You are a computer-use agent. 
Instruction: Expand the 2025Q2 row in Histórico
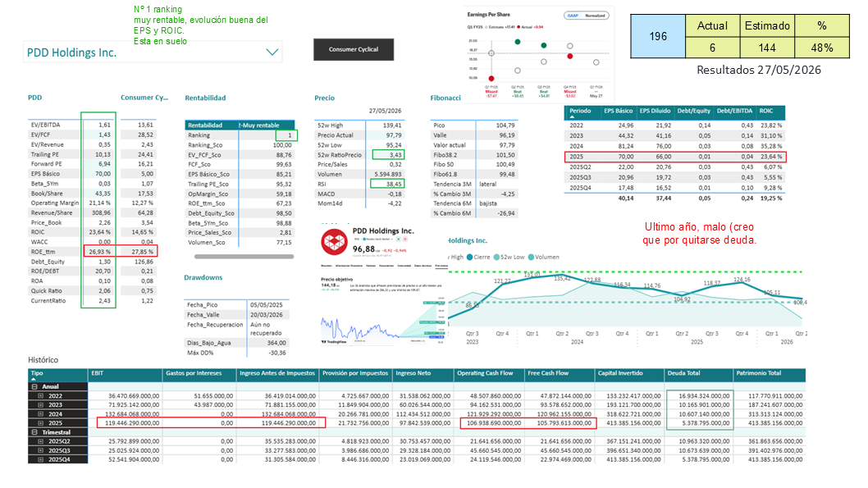40,441
